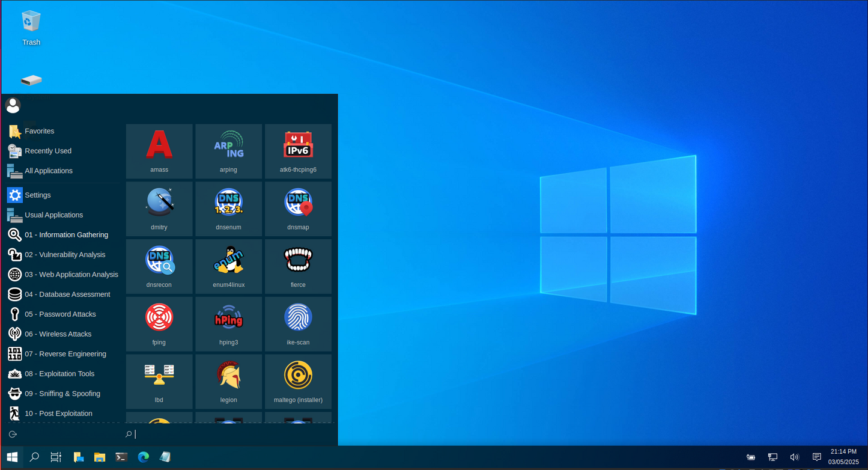
Task: Open the Trash desktop icon
Action: 31,28
